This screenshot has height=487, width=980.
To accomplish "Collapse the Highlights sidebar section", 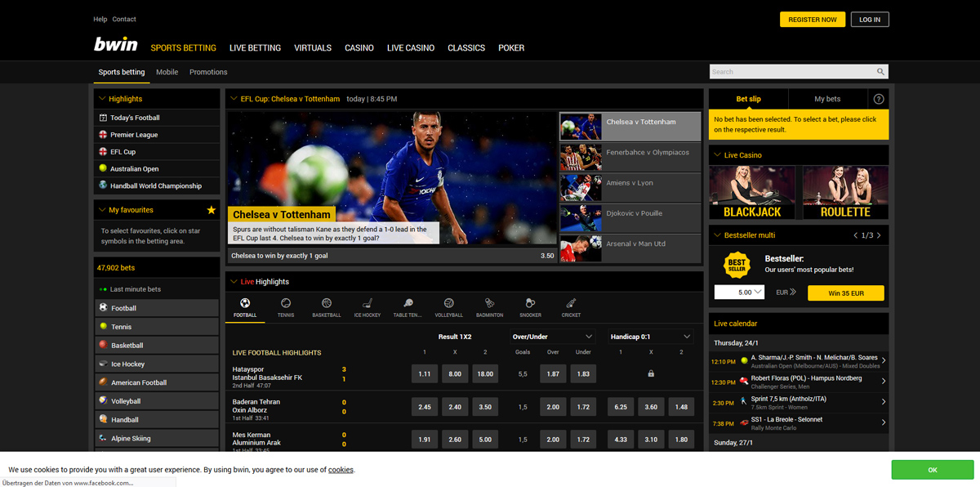I will point(102,99).
